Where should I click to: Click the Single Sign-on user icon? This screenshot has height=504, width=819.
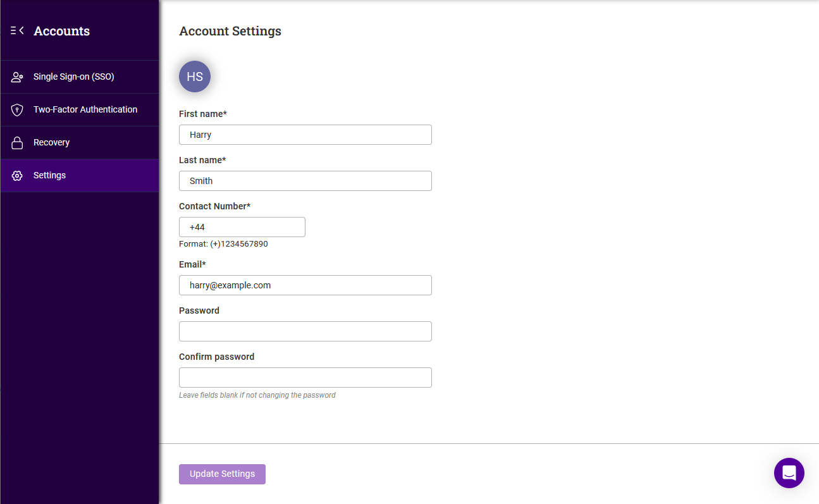click(x=18, y=77)
